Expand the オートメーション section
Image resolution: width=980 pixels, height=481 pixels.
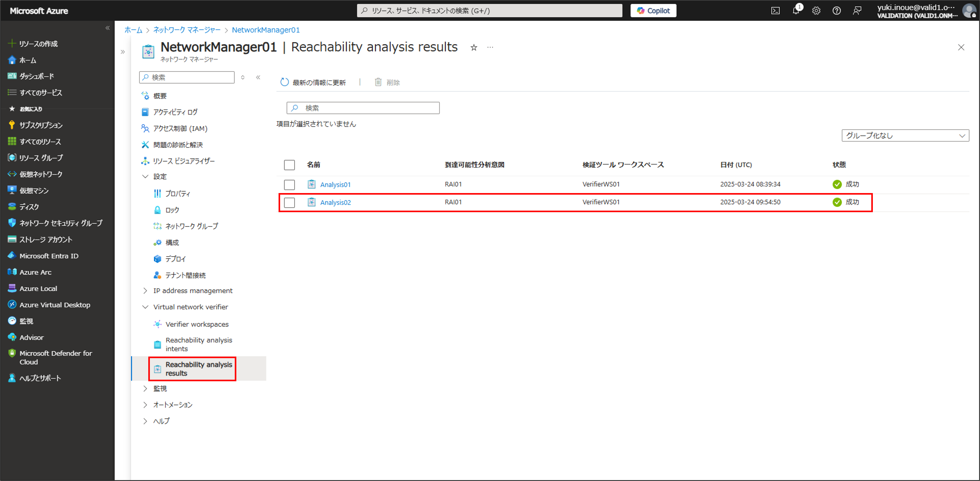pos(145,405)
